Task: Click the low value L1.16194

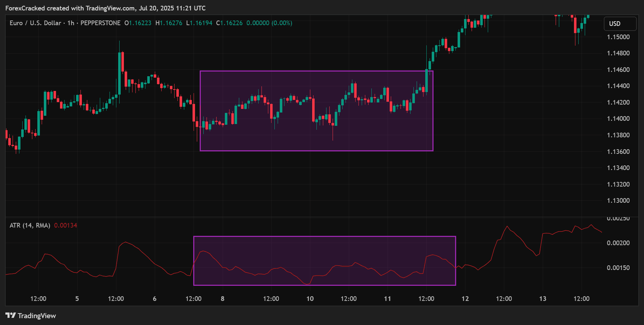Action: pos(199,23)
